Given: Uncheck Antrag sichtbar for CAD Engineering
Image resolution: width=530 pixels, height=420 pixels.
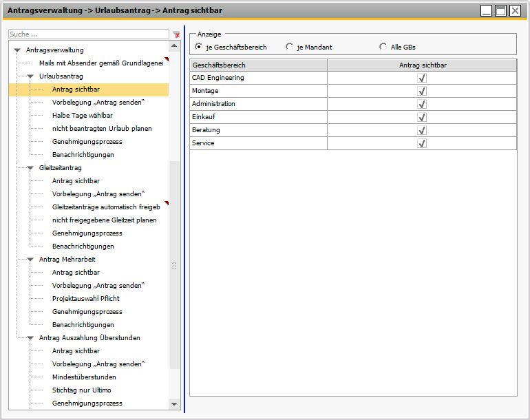Looking at the screenshot, I should tap(422, 78).
